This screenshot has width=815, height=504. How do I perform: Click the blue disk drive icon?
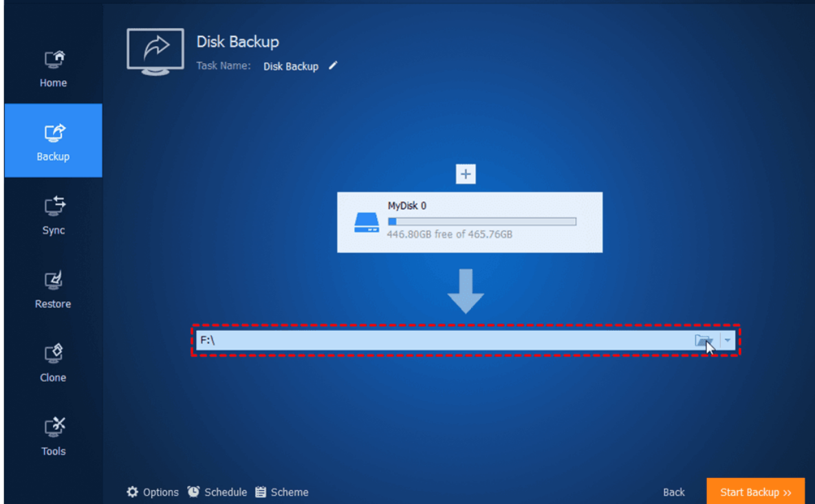click(366, 222)
